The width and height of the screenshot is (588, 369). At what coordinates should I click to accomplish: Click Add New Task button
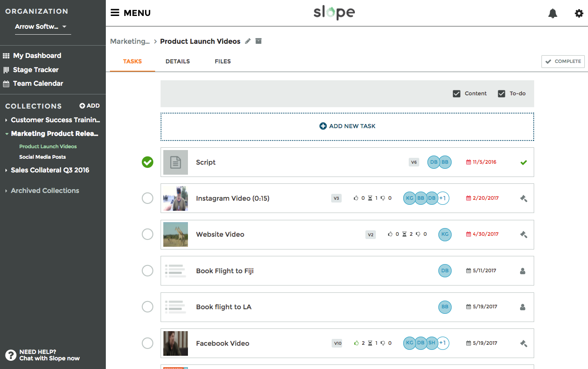[347, 126]
